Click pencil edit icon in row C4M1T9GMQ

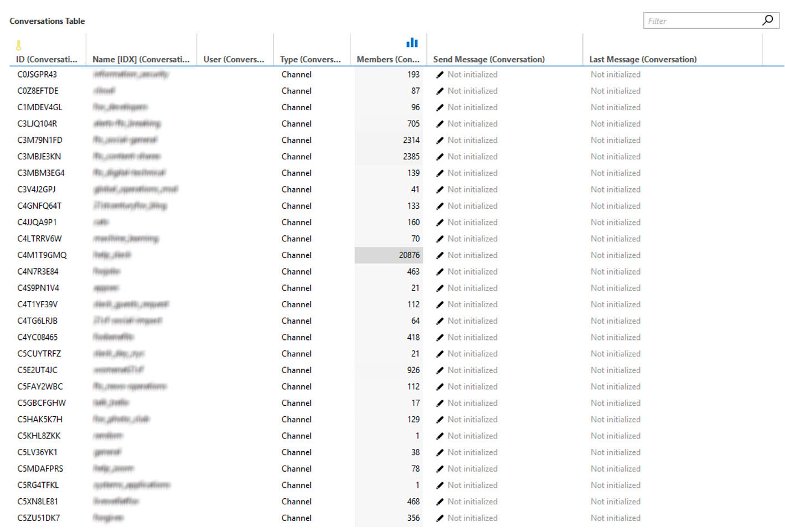tap(440, 255)
